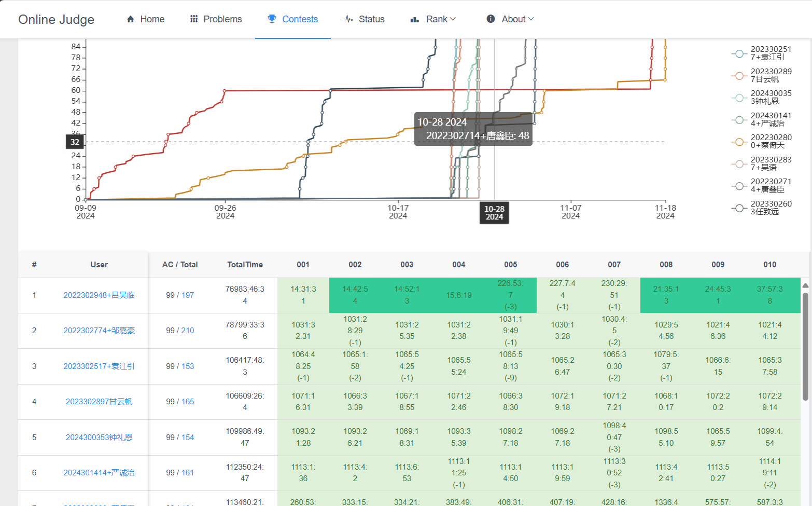Open the Rank menu label
The height and width of the screenshot is (506, 812).
[437, 19]
